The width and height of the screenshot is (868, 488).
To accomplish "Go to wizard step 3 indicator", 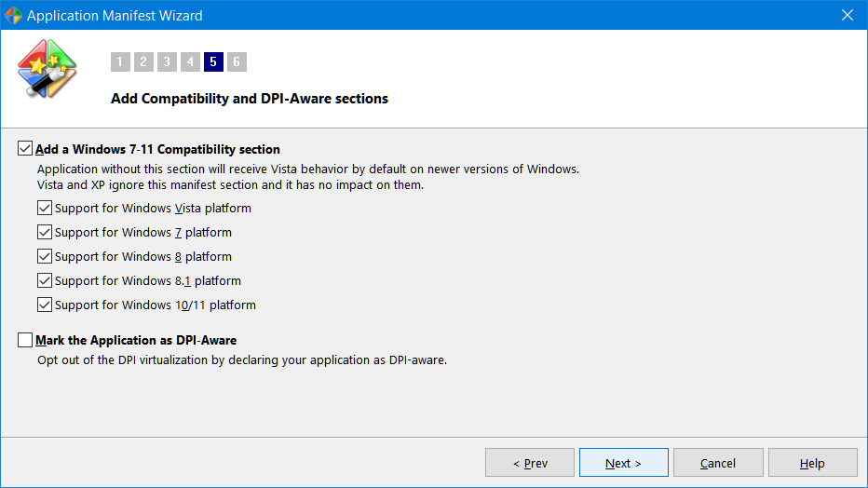I will 167,62.
